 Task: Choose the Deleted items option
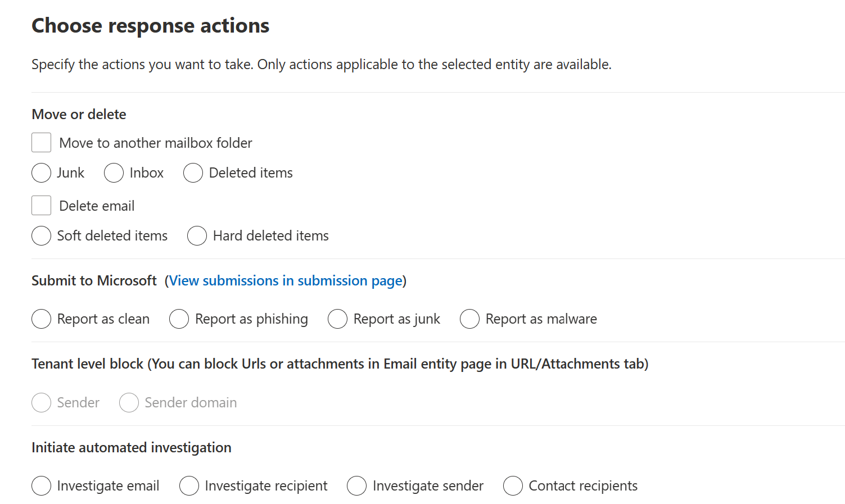[x=193, y=173]
